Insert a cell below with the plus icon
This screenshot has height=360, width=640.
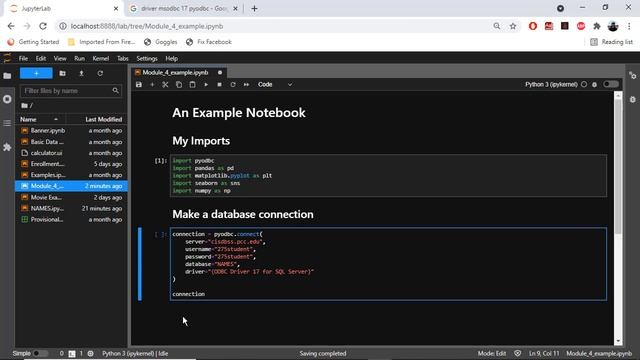tap(152, 84)
